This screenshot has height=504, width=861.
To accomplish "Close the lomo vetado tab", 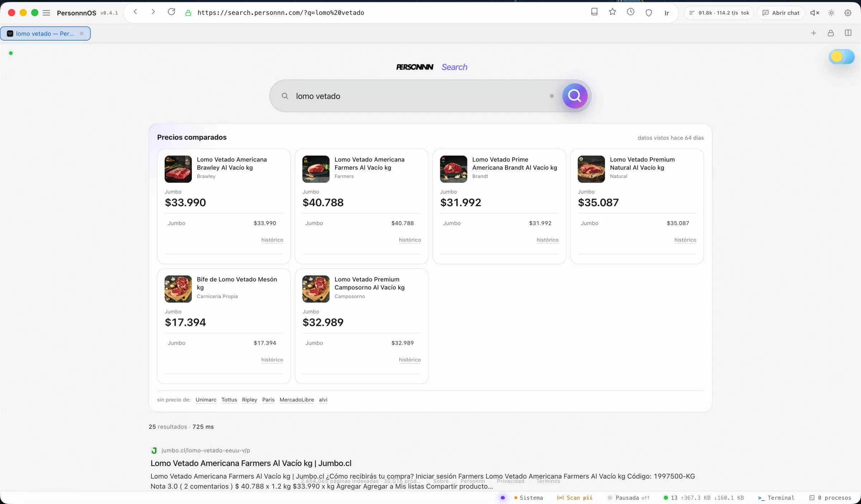I will (x=81, y=33).
